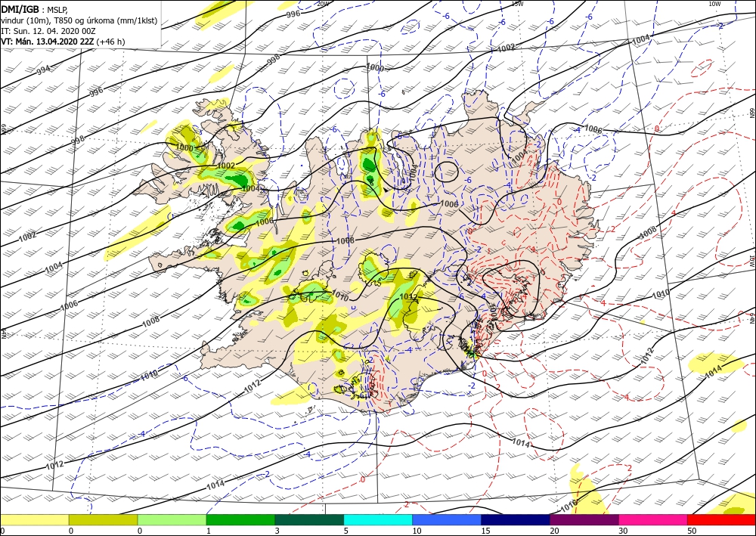Click the "VT: Mán. 13.04.2020 22Z" valid time

[48, 42]
